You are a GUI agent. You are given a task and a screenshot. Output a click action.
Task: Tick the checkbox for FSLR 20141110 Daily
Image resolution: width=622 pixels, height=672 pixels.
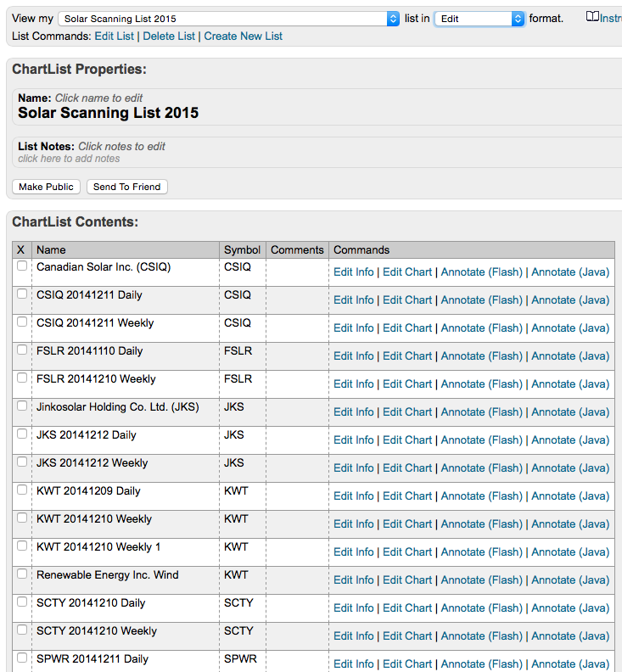pyautogui.click(x=22, y=350)
